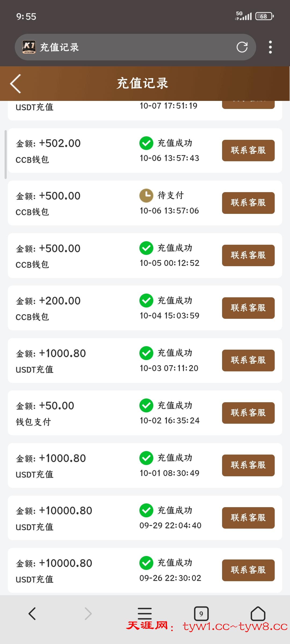This screenshot has height=644, width=290.
Task: Click the page scrollbar on the left edge
Action: pyautogui.click(x=6, y=155)
